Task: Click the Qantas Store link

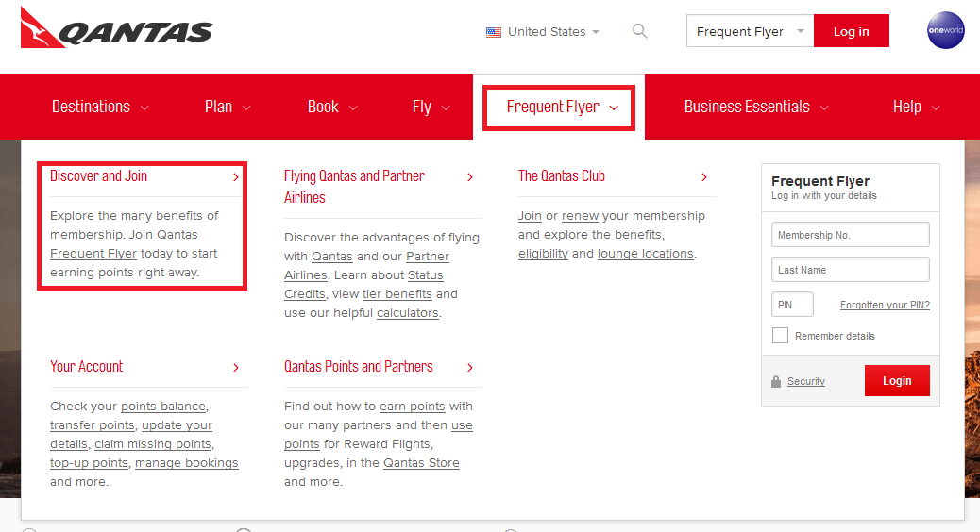Action: pyautogui.click(x=421, y=463)
